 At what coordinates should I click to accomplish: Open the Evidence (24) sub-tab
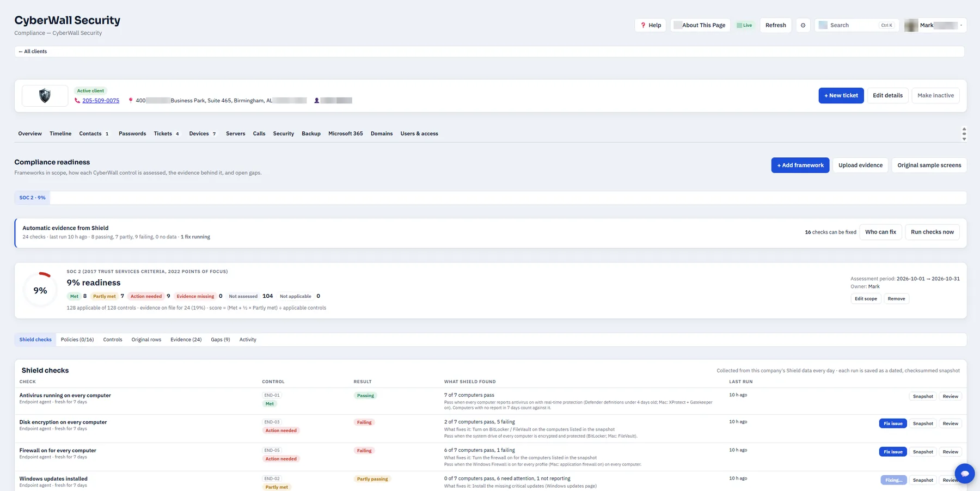[186, 340]
